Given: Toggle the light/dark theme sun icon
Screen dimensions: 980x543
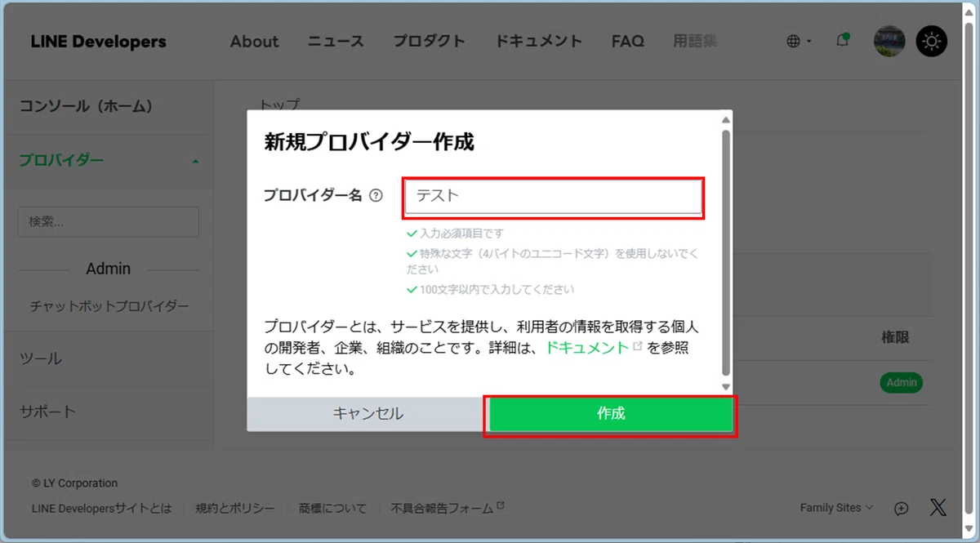Looking at the screenshot, I should tap(932, 42).
